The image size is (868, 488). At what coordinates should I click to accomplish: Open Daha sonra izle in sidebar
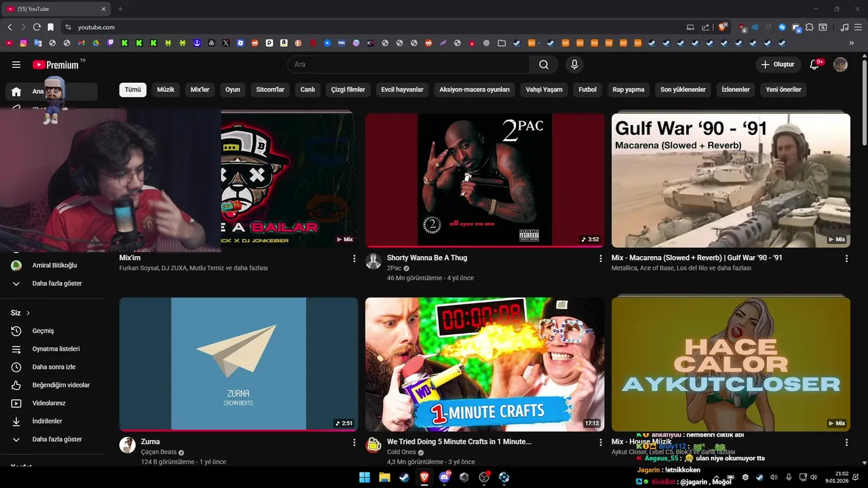[x=52, y=367]
